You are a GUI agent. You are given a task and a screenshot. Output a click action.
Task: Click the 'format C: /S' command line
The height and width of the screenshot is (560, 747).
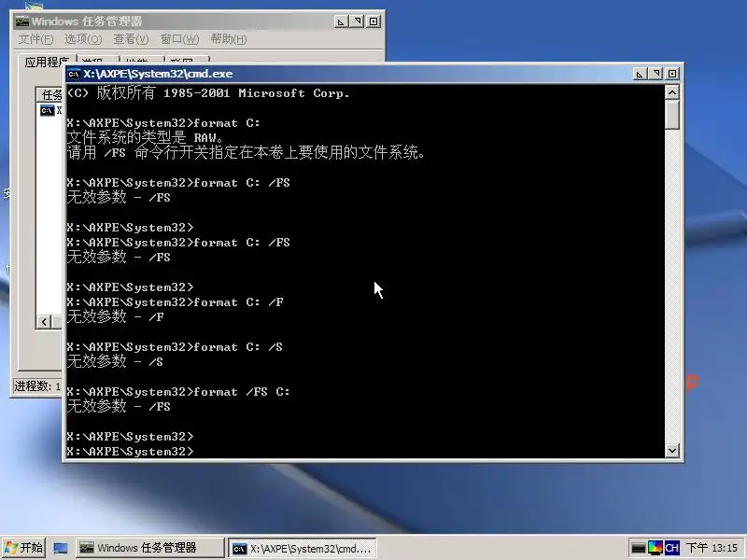pyautogui.click(x=175, y=347)
